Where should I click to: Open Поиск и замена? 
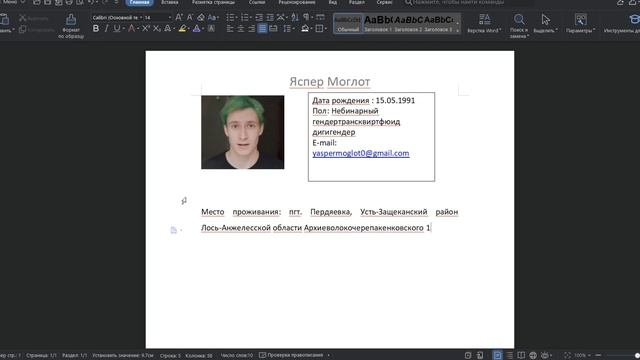pyautogui.click(x=519, y=26)
